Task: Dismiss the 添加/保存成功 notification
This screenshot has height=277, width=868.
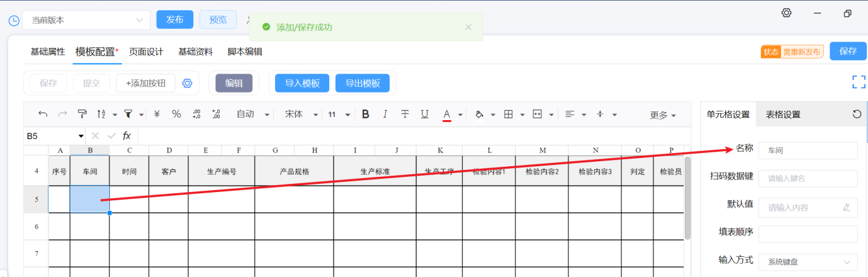Action: pos(468,27)
